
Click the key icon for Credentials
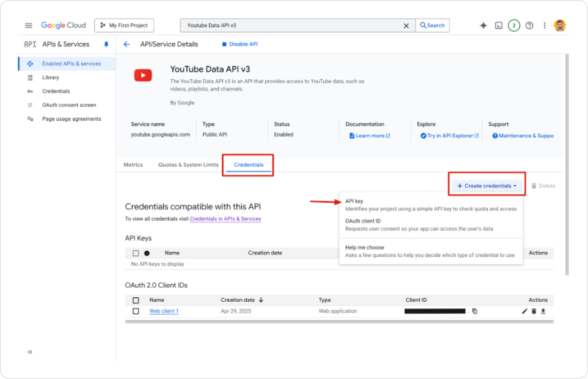(30, 91)
